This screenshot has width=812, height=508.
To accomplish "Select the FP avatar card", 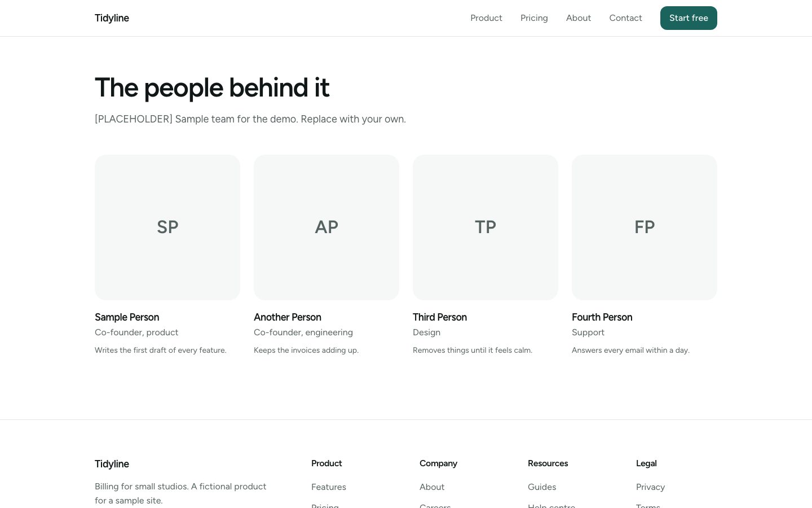I will point(645,227).
